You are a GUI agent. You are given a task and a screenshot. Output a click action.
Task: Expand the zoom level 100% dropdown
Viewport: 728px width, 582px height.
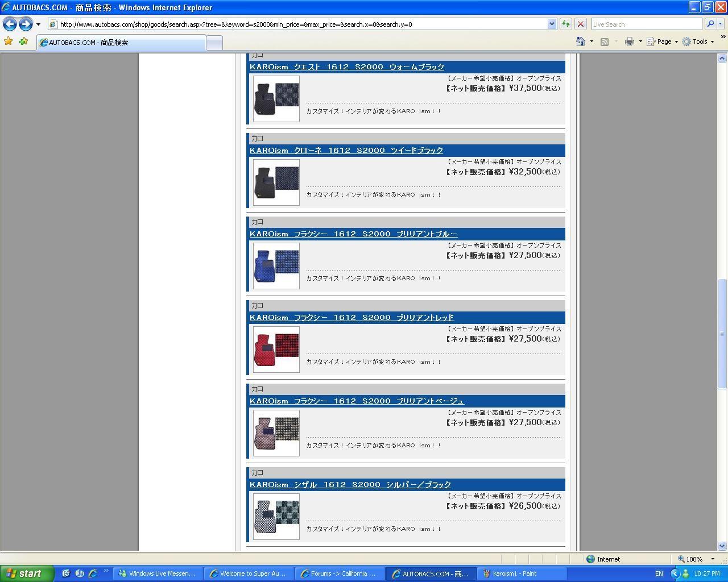(713, 559)
